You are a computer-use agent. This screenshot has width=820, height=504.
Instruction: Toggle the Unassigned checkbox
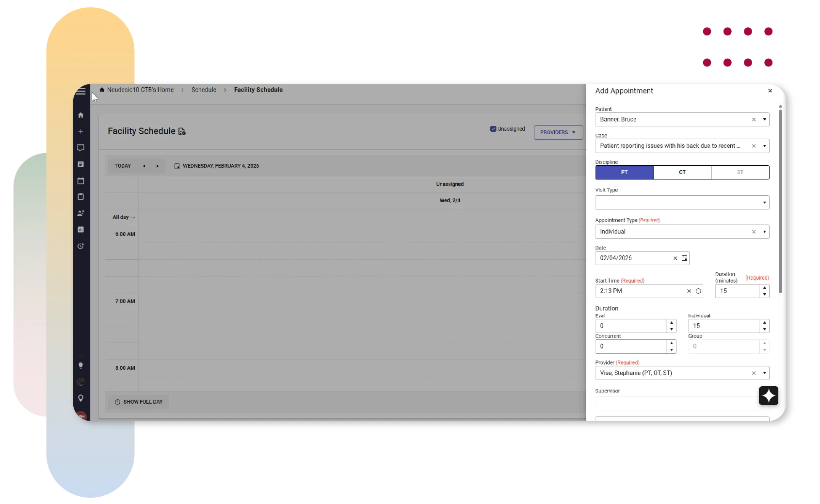coord(493,129)
